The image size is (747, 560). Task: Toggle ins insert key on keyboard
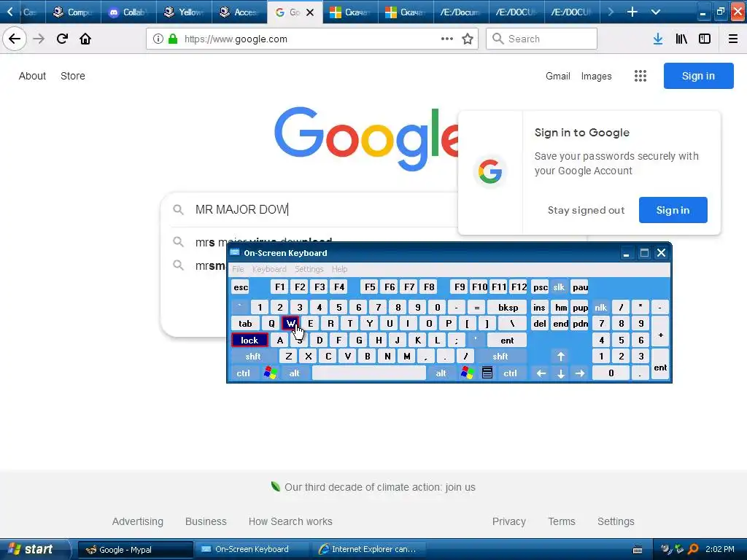(x=539, y=308)
